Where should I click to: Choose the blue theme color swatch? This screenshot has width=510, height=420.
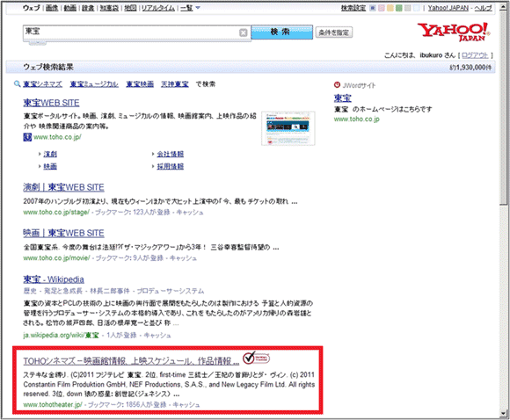[373, 8]
